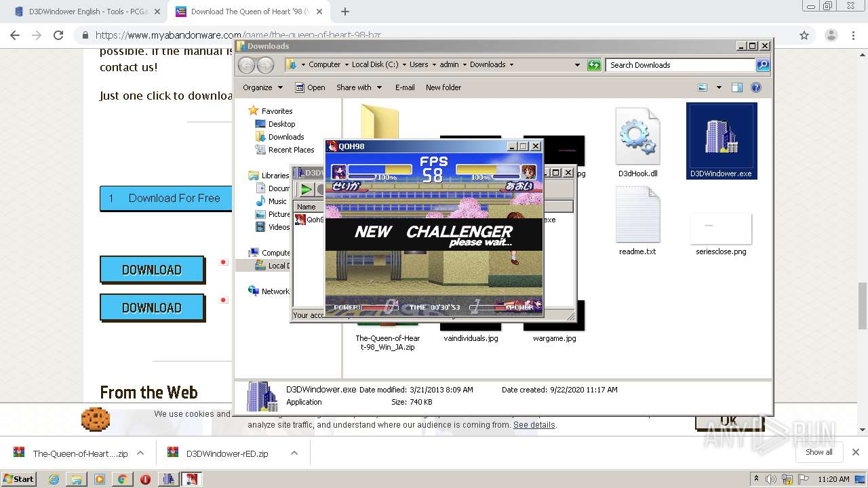Click Local Disk (C:) breadcrumb
This screenshot has width=868, height=488.
(375, 64)
